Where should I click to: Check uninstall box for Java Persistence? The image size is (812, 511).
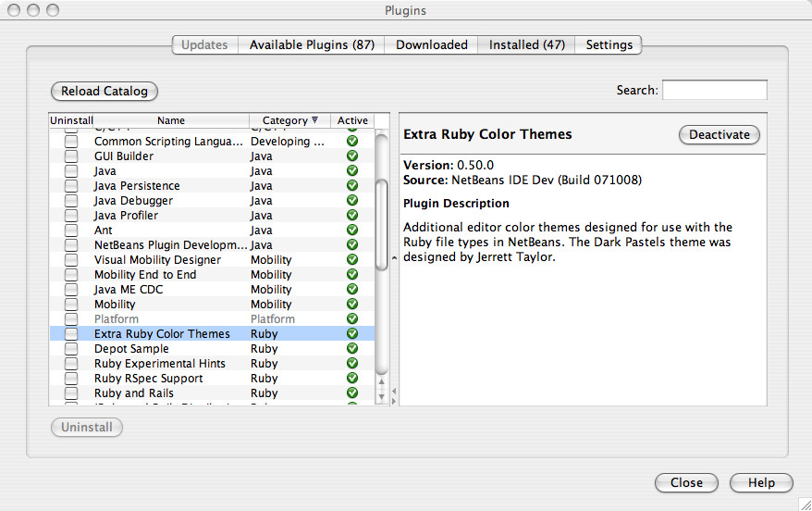coord(71,185)
